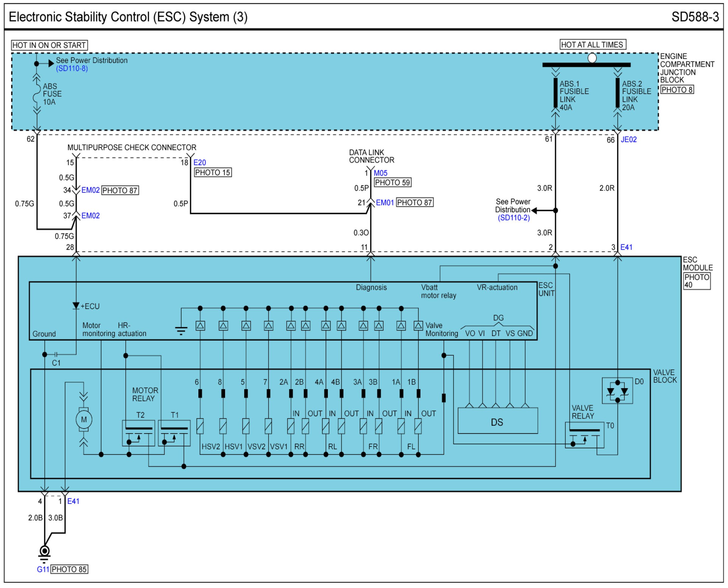Open PHOTO 59 reference box
This screenshot has height=588, width=728.
(392, 182)
